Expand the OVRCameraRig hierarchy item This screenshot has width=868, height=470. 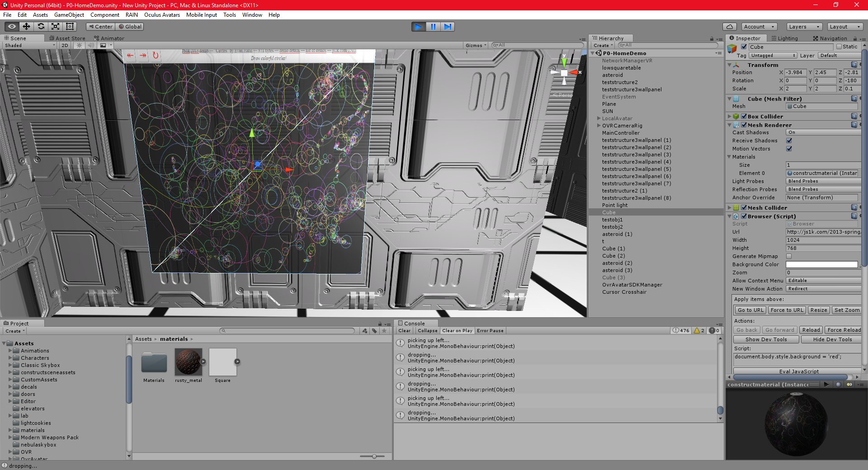coord(599,126)
